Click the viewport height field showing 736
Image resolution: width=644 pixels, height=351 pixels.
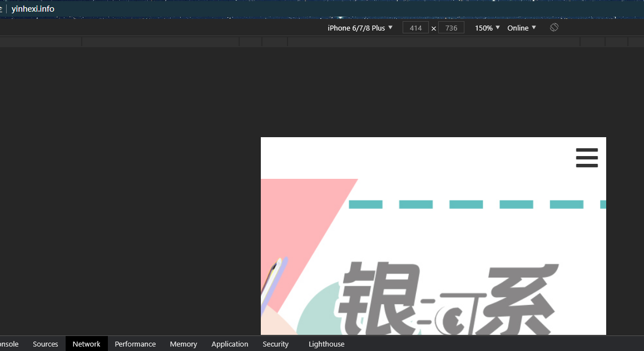click(x=451, y=27)
